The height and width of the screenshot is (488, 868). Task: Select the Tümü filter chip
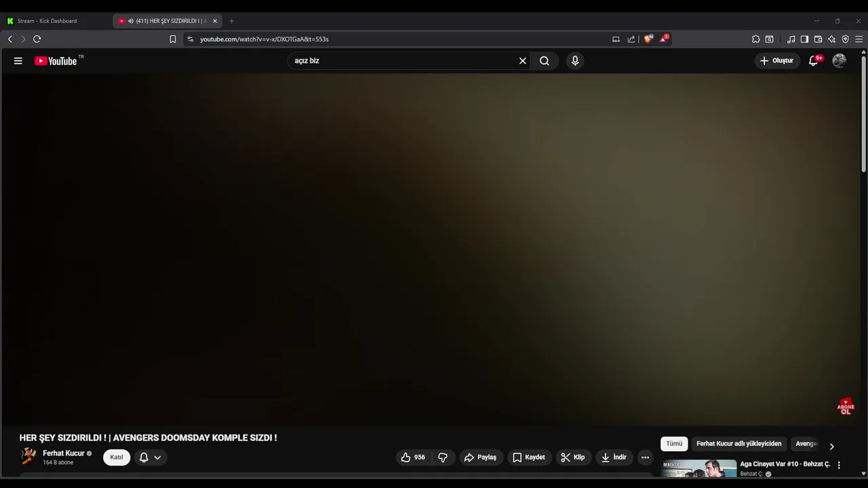674,444
